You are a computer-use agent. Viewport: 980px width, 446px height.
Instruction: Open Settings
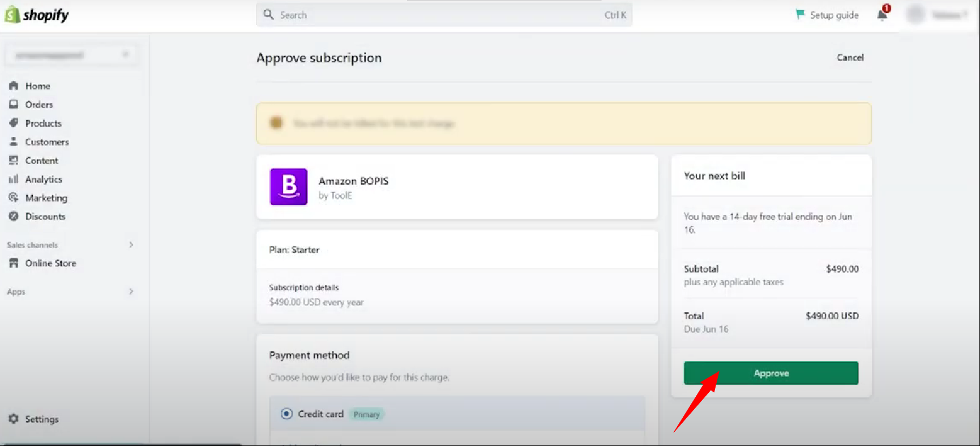coord(41,419)
